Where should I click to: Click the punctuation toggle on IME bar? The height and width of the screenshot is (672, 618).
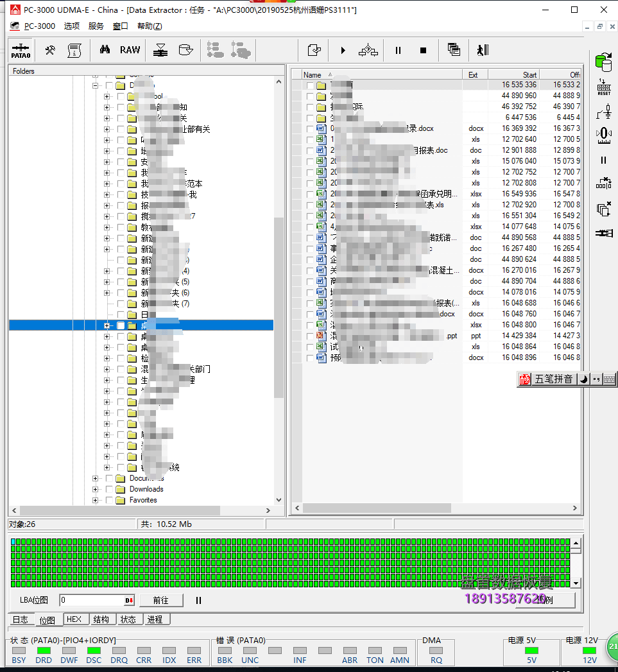(596, 379)
